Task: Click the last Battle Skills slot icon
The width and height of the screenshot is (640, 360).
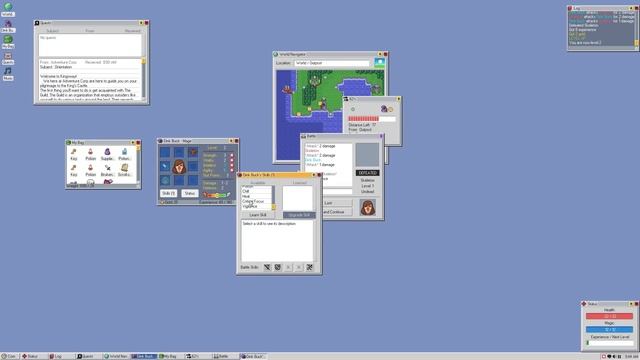Action: click(309, 267)
